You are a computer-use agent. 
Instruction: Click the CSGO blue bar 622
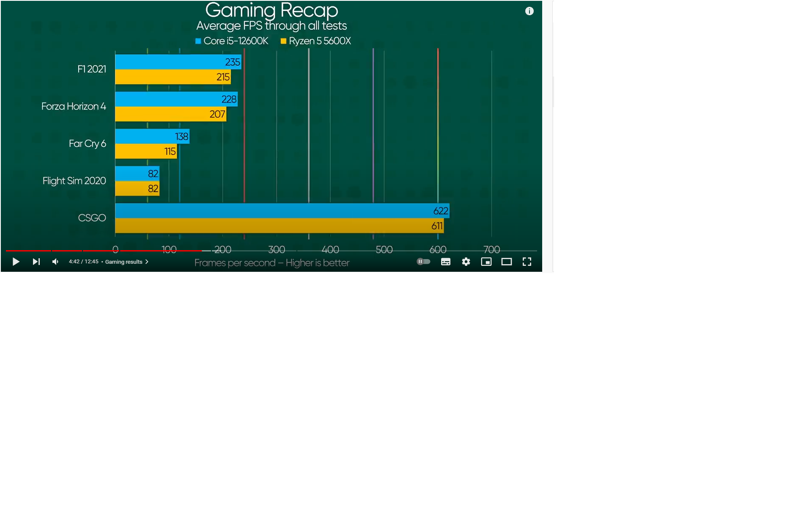[282, 211]
